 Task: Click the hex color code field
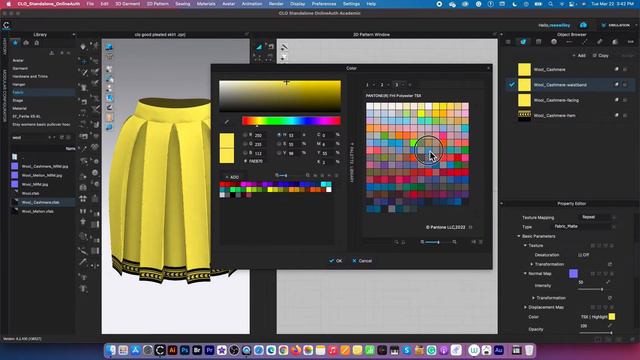click(x=257, y=161)
